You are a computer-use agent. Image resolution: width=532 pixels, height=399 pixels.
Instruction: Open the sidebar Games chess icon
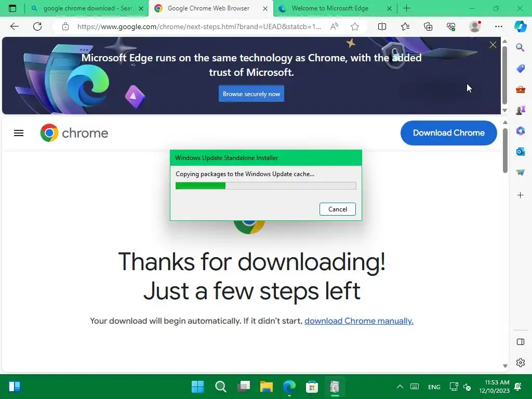520,110
